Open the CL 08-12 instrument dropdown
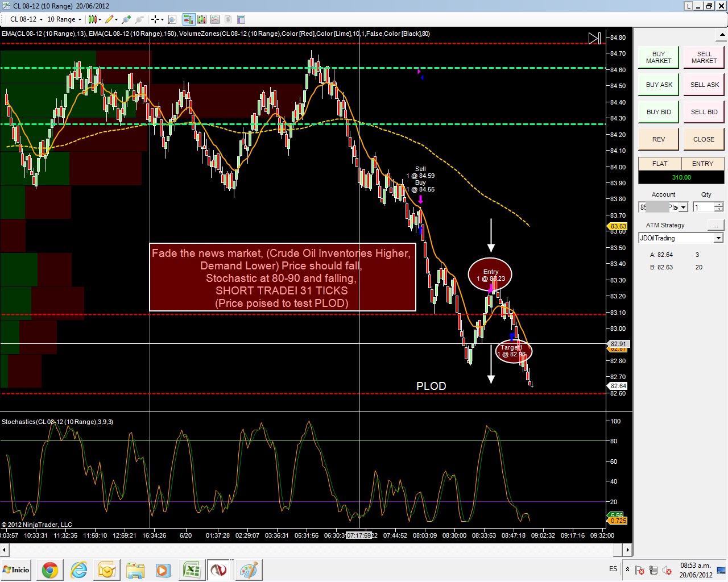This screenshot has height=582, width=728. pyautogui.click(x=26, y=19)
